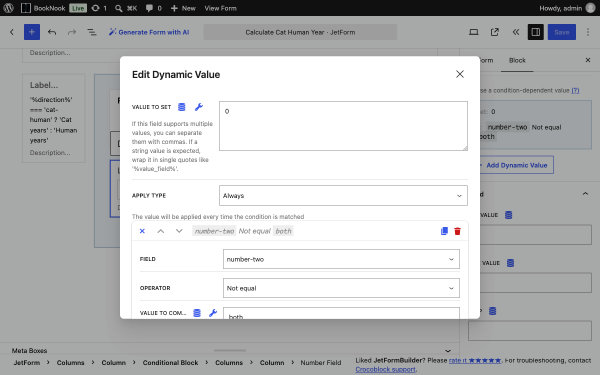Undo the last change
Viewport: 600px width, 375px height.
click(x=52, y=32)
